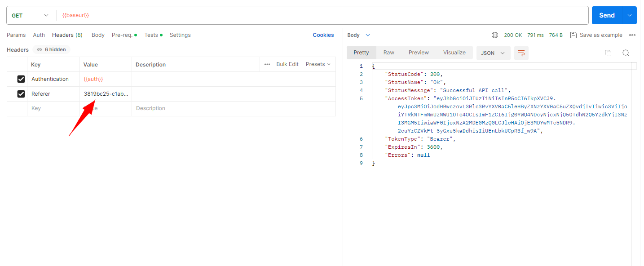Open response more options ellipsis
The width and height of the screenshot is (644, 266).
[x=632, y=35]
